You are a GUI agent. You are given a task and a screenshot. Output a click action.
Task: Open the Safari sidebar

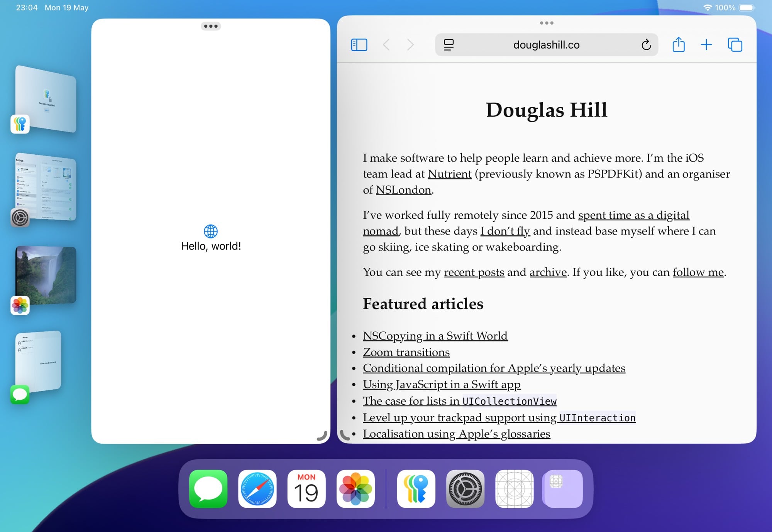point(358,44)
